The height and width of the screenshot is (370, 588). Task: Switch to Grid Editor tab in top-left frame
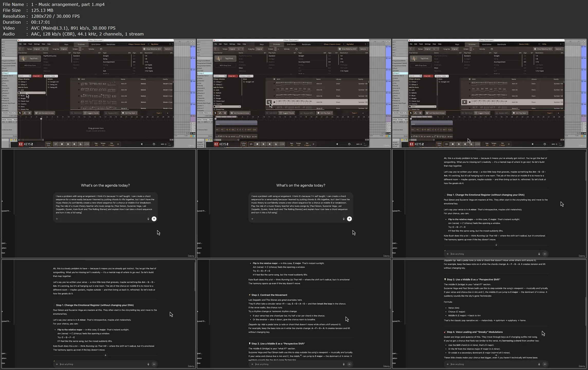pyautogui.click(x=96, y=44)
